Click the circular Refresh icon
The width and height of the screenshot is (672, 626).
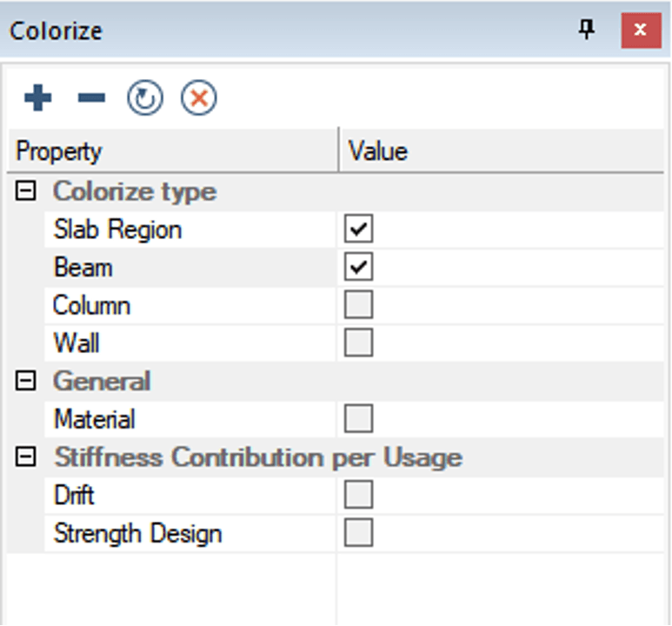[145, 98]
